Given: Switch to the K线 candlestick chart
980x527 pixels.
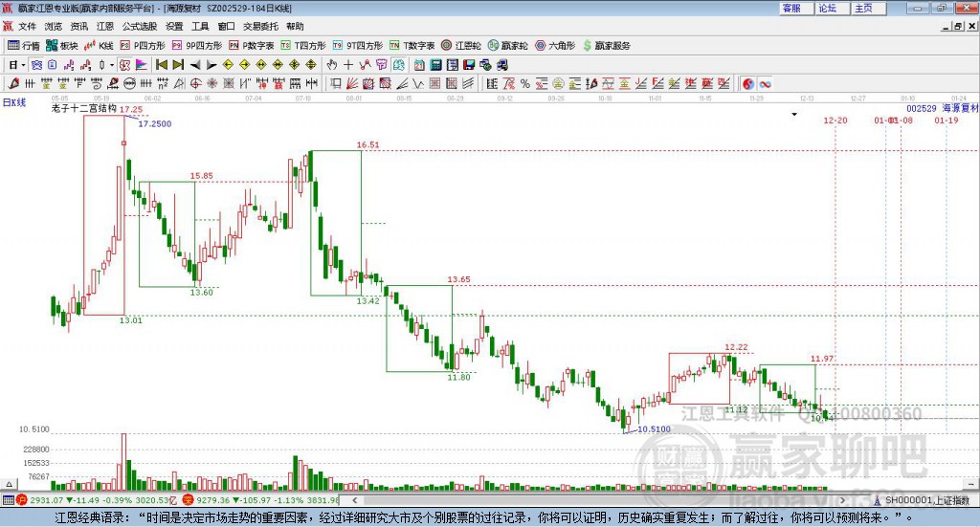Looking at the screenshot, I should 99,46.
